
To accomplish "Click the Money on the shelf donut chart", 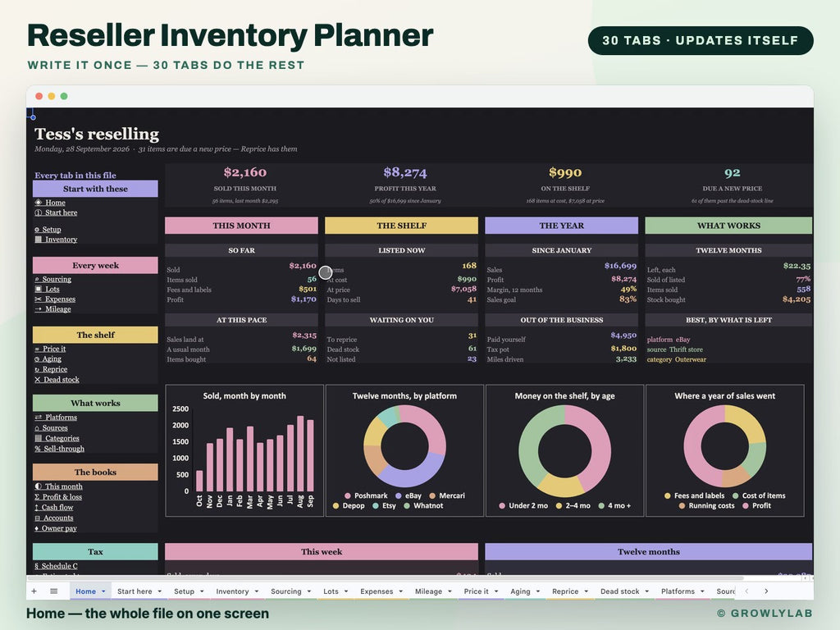I will tap(564, 450).
